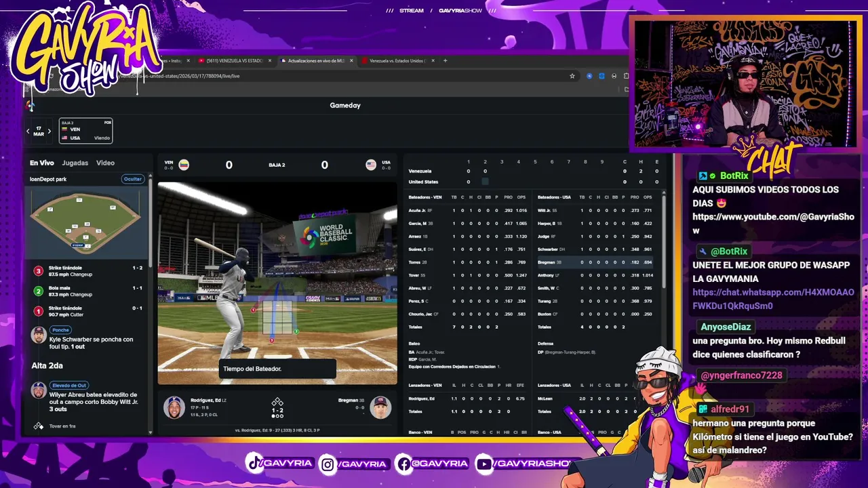Open the Video tab
The image size is (868, 488).
coord(105,163)
